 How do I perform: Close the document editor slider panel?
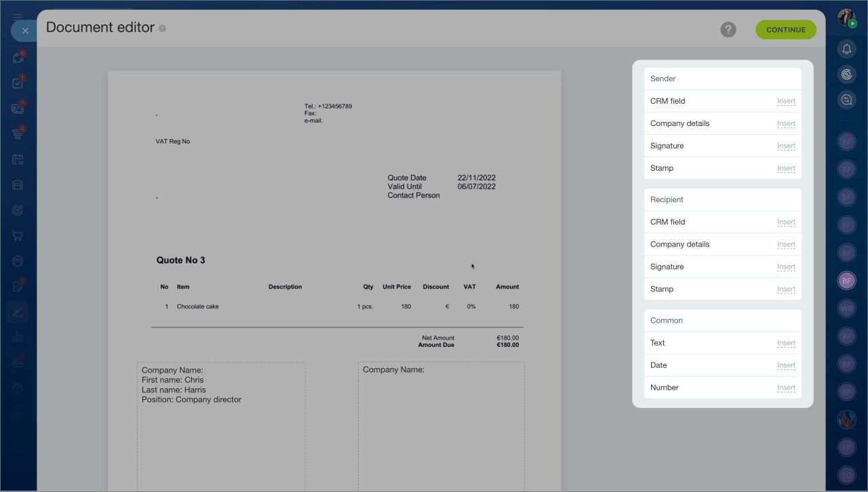(24, 30)
